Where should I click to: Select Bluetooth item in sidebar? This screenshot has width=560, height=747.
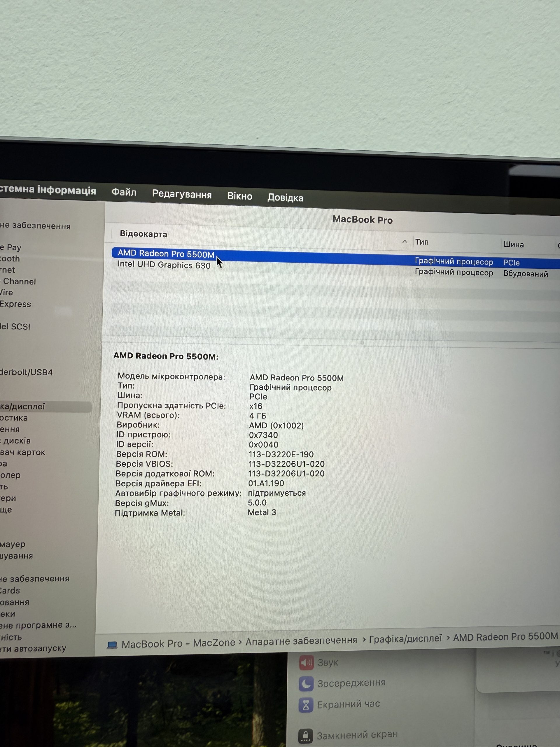tap(10, 259)
